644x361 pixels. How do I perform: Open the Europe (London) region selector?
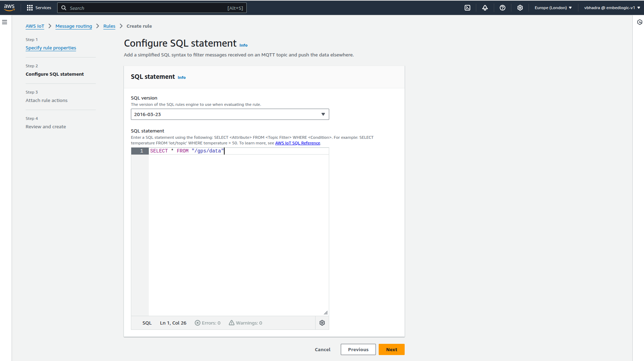point(553,8)
